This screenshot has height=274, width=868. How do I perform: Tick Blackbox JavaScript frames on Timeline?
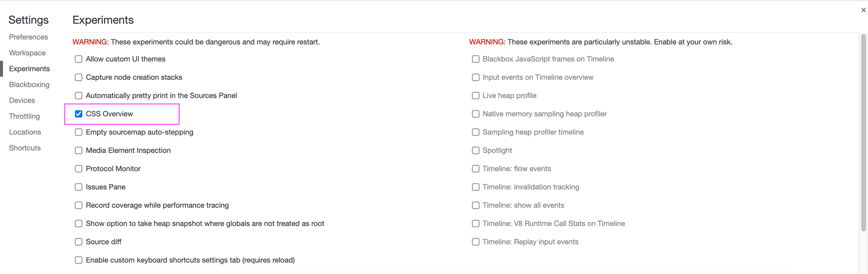(476, 59)
